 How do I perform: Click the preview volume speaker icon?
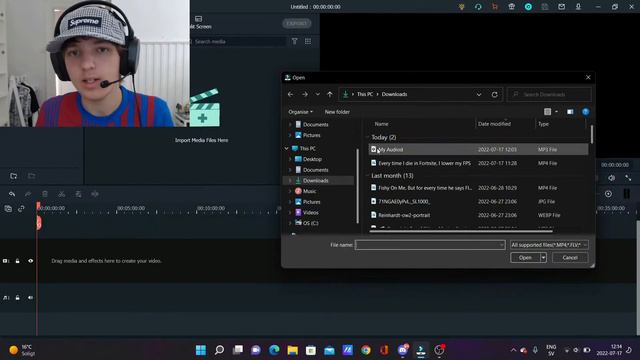[611, 178]
